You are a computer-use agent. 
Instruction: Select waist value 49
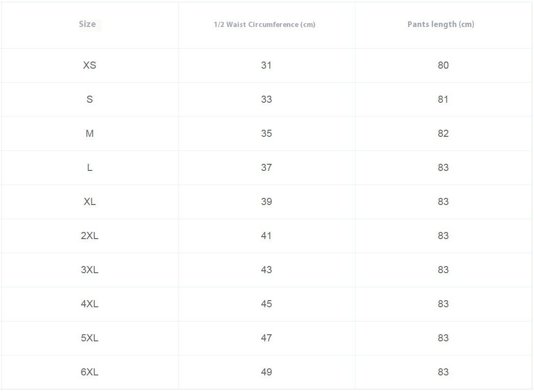click(x=266, y=372)
